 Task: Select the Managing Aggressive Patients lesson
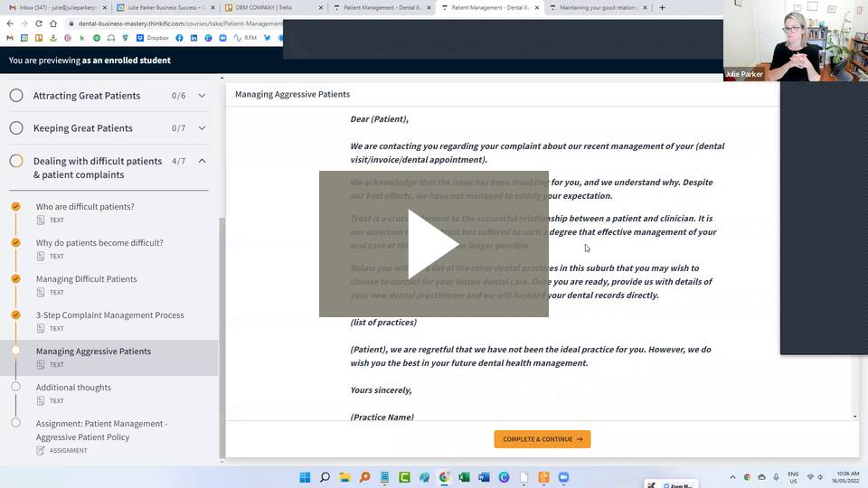click(109, 358)
